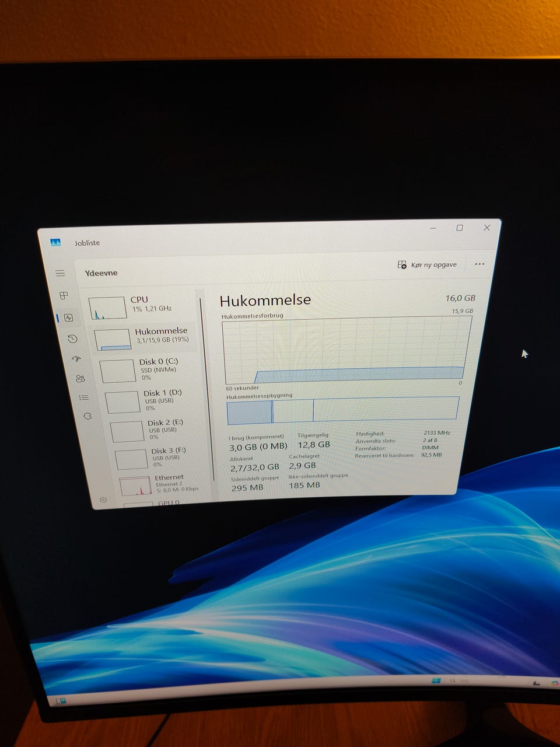Click the '2,7/32,0 GB' allocated value
The height and width of the screenshot is (747, 560).
click(x=255, y=467)
